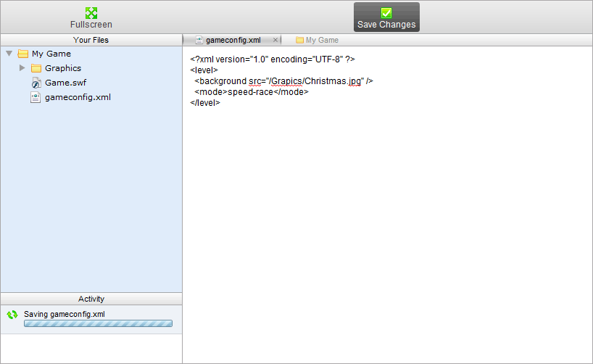Click the <mode>speed-race</mode> line

point(252,92)
